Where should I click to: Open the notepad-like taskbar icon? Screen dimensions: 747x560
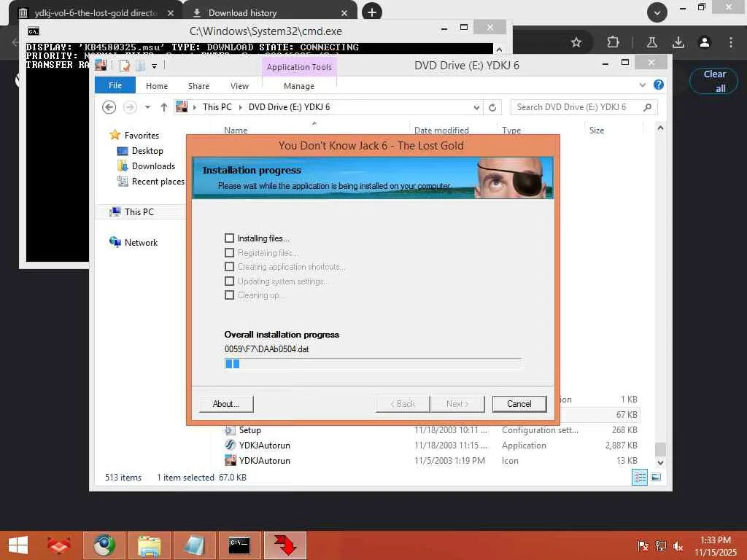coord(194,545)
